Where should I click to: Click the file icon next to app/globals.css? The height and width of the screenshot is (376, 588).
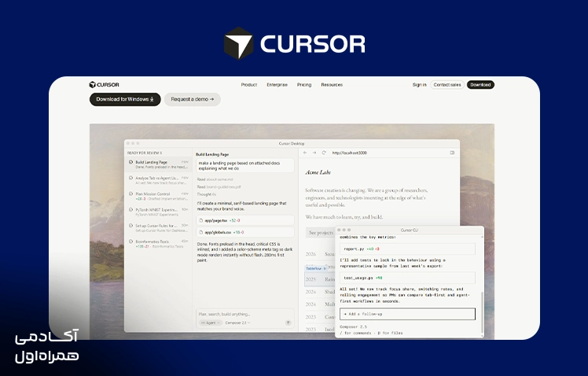pos(201,232)
